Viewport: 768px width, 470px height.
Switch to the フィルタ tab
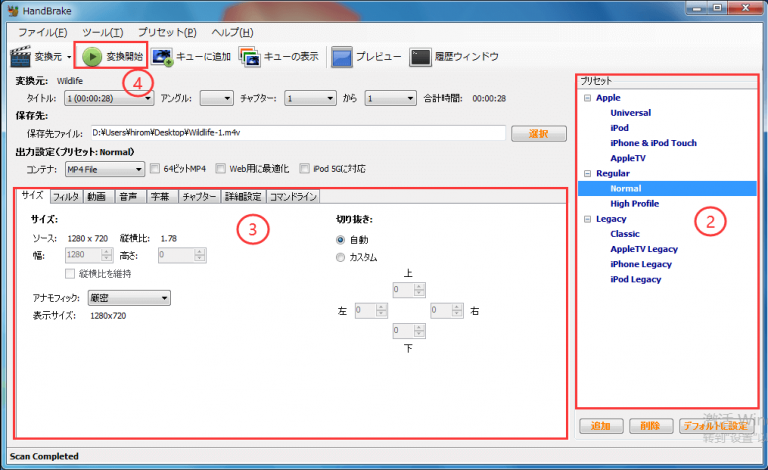66,197
